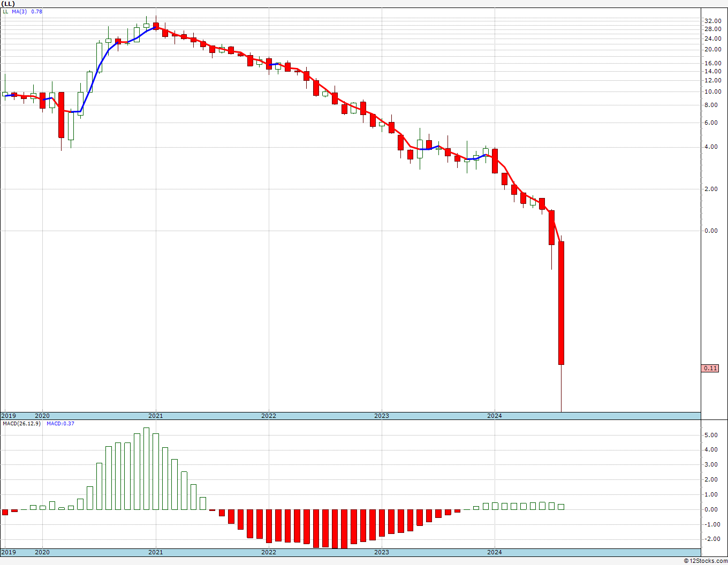Click the (LL) ticker title
728x565 pixels.
[9, 3]
